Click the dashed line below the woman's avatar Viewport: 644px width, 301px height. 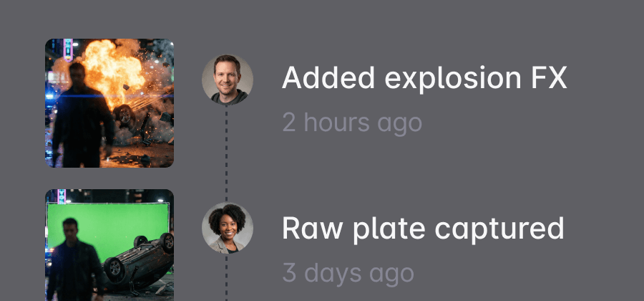pyautogui.click(x=227, y=278)
